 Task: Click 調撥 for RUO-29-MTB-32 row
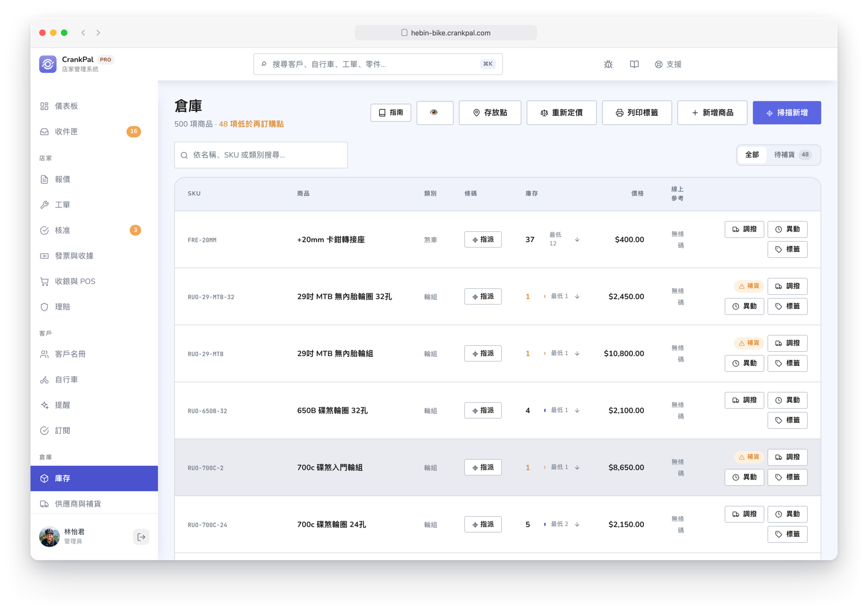coord(787,286)
